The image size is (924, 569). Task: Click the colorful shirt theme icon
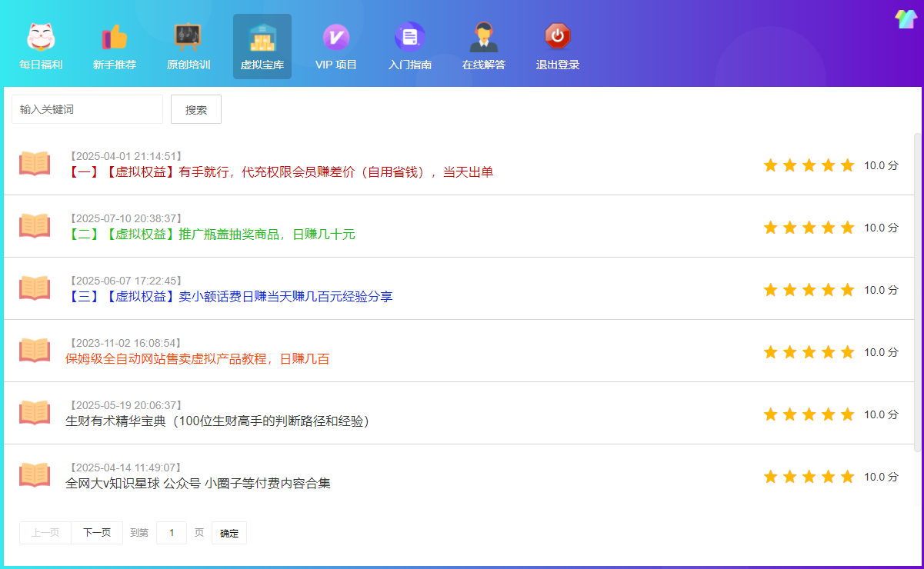click(906, 19)
